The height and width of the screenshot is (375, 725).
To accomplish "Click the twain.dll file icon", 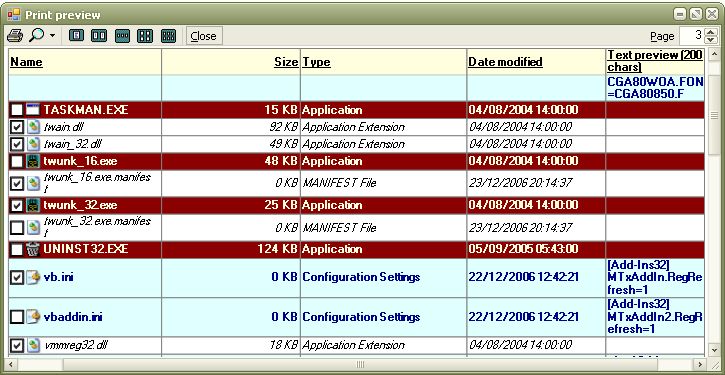I will [33, 127].
